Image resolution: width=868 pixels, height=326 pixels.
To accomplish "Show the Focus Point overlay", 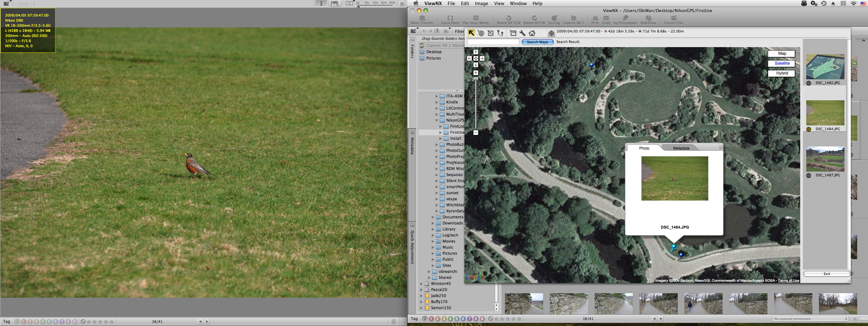I will click(x=450, y=20).
